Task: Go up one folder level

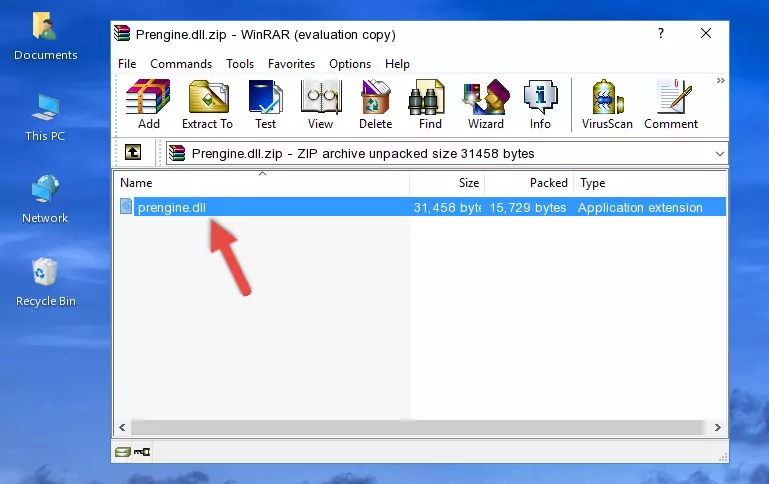Action: pos(133,153)
